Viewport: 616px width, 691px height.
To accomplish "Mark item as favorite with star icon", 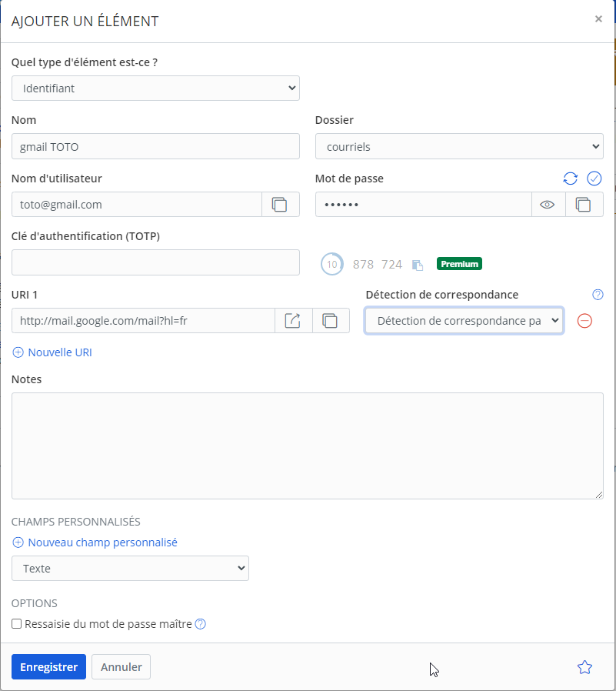I will coord(584,667).
